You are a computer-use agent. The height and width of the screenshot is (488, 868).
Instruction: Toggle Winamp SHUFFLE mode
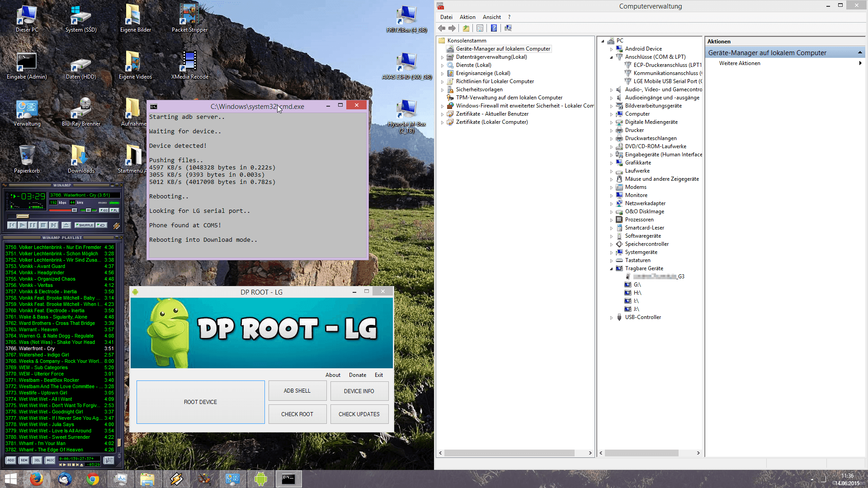[85, 225]
